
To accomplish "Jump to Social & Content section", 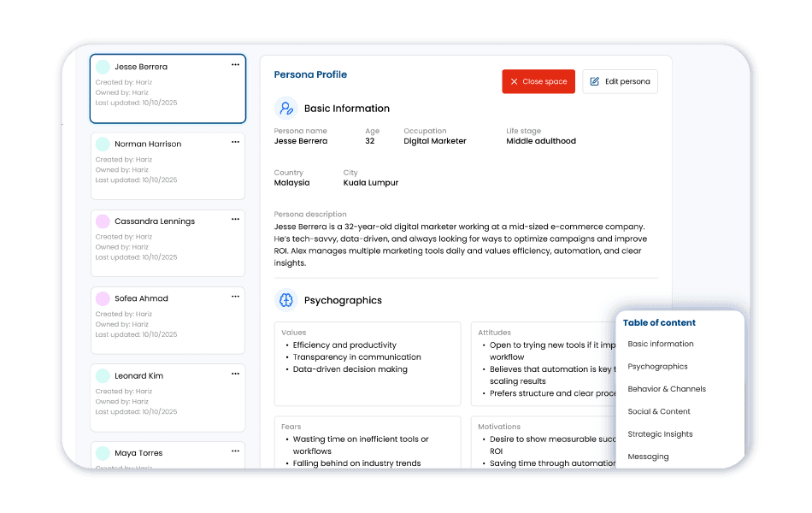I will 659,411.
